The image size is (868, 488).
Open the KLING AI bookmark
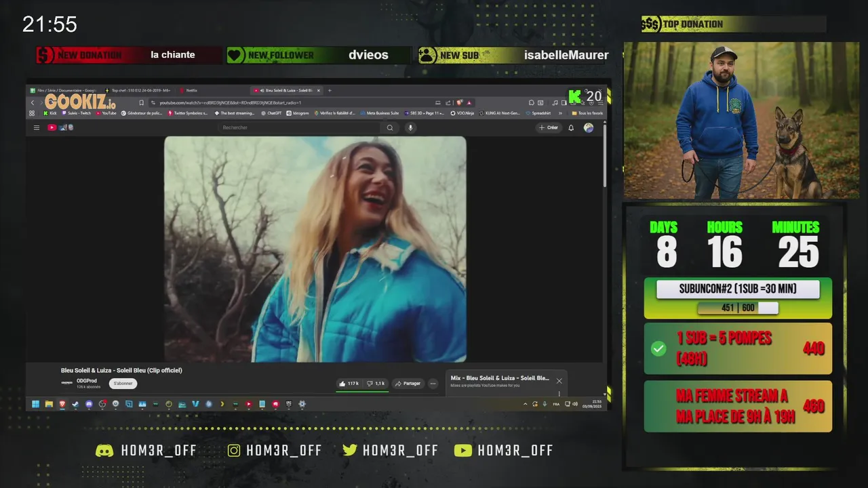tap(499, 113)
